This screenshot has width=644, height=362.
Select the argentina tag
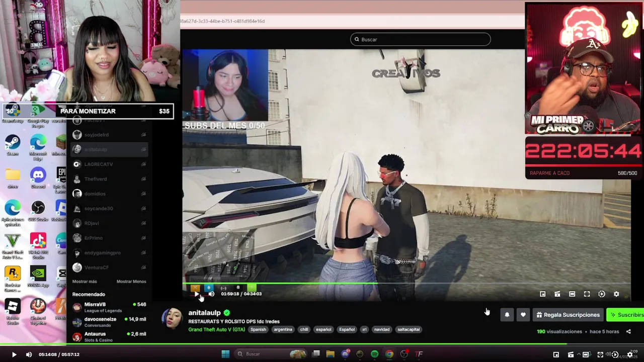(x=283, y=329)
